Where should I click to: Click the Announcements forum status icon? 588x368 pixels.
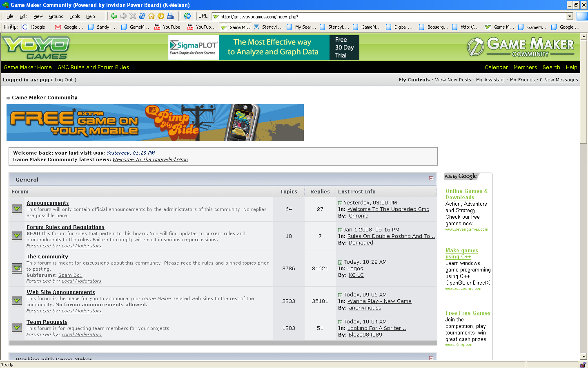(x=17, y=209)
